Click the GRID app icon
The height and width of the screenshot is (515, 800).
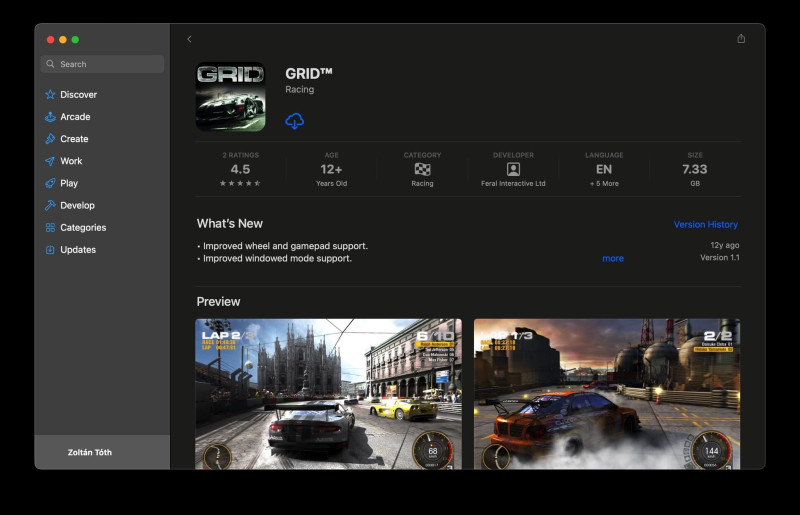click(x=231, y=97)
